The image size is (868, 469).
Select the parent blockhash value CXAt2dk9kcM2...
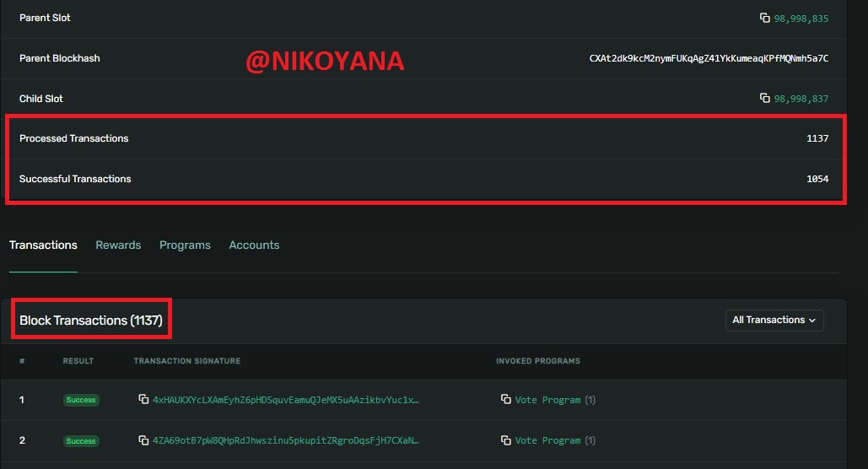coord(709,58)
